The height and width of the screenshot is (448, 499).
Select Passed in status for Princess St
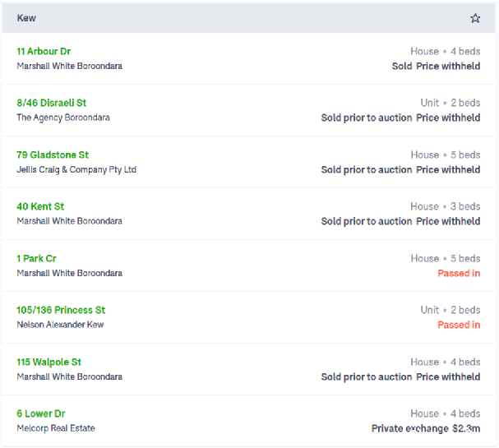tap(459, 325)
